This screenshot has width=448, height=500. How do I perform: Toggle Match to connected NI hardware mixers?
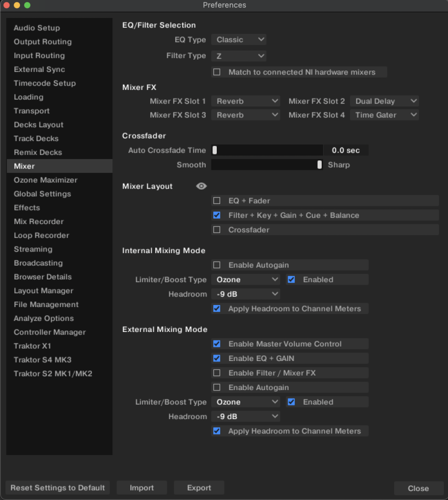tap(217, 72)
